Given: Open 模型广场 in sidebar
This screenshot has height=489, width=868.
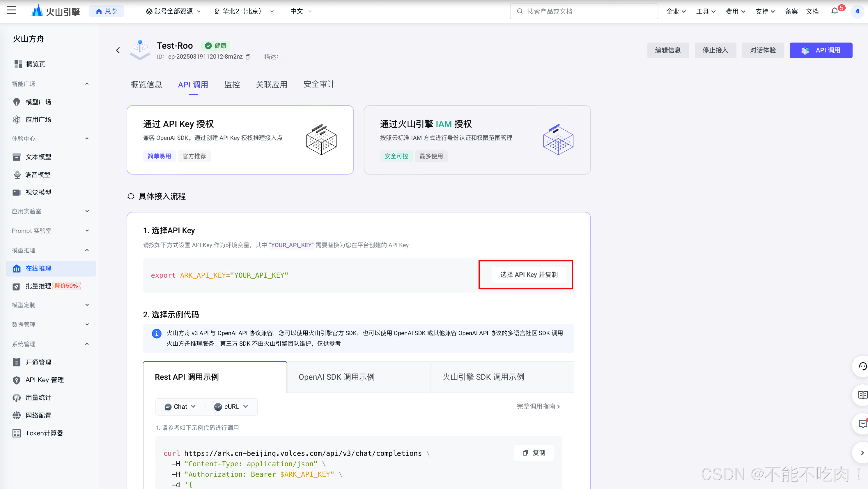Looking at the screenshot, I should point(38,102).
